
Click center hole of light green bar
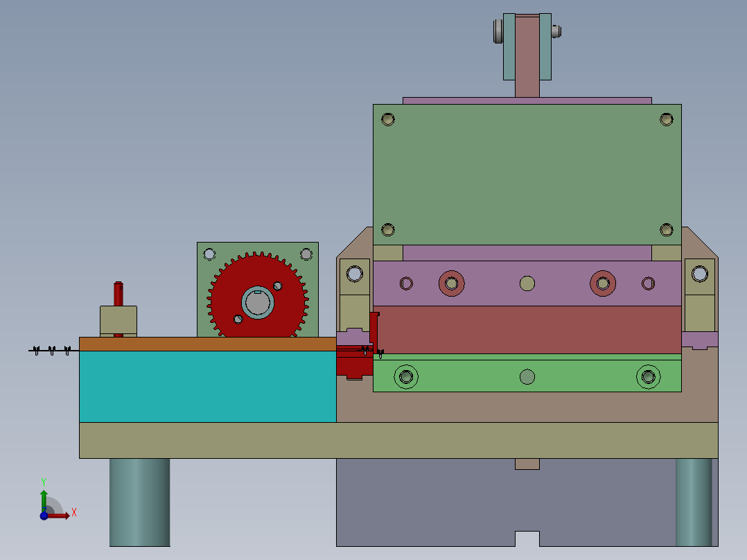[x=527, y=377]
